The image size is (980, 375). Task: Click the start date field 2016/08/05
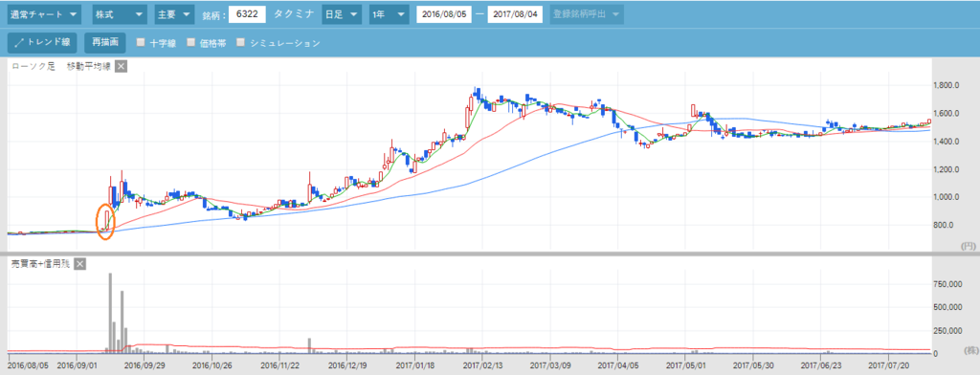coord(444,14)
